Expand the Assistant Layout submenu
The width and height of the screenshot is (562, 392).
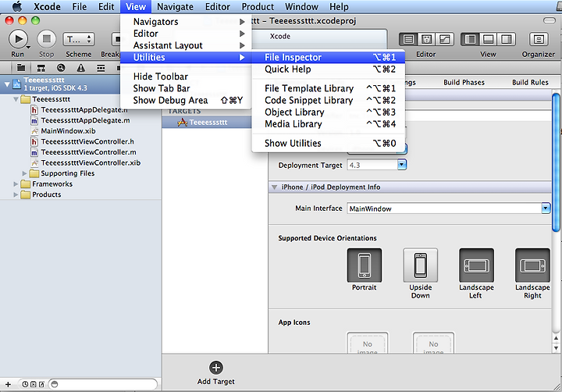point(186,45)
